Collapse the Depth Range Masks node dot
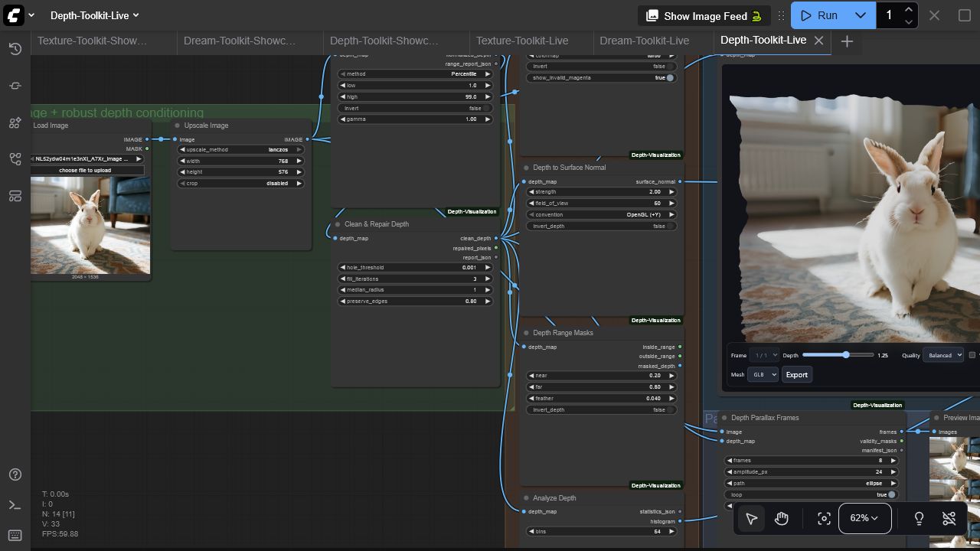 coord(527,333)
